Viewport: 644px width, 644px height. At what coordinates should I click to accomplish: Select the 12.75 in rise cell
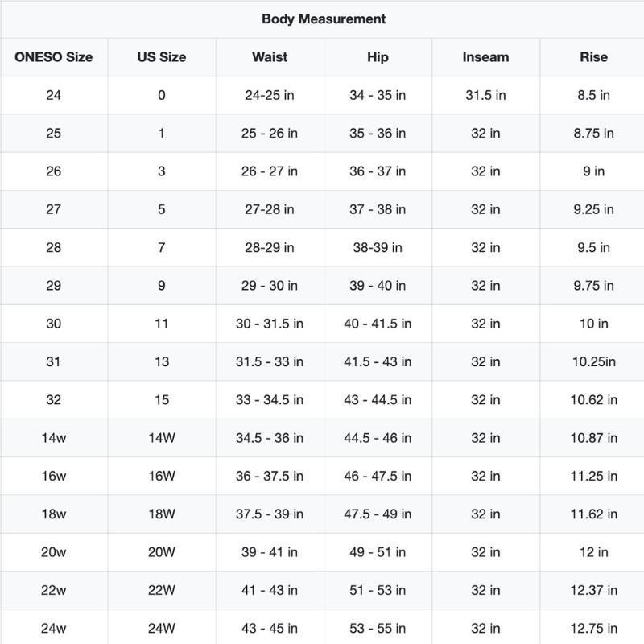click(x=593, y=628)
